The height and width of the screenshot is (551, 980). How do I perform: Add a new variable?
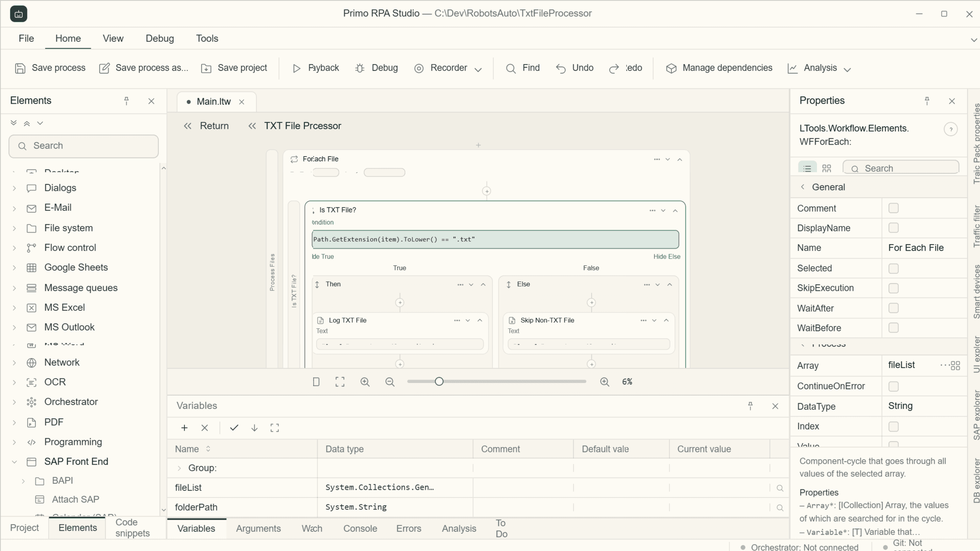(x=184, y=428)
